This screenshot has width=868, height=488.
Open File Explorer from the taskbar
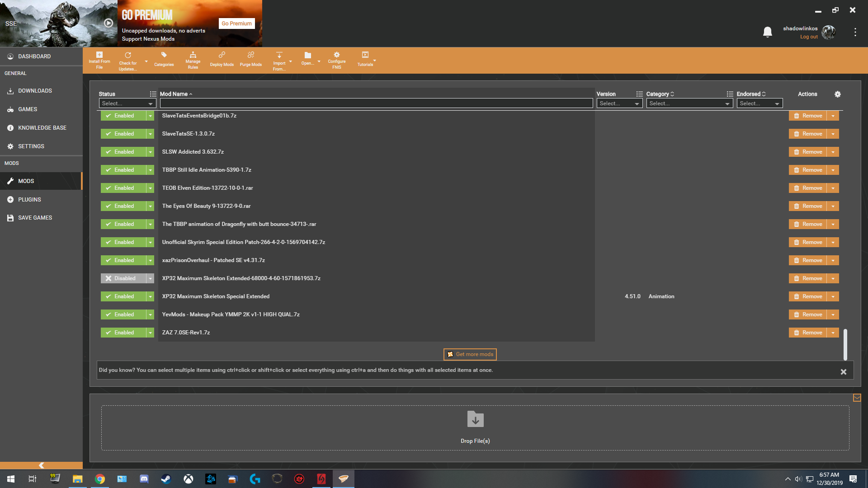pyautogui.click(x=78, y=479)
